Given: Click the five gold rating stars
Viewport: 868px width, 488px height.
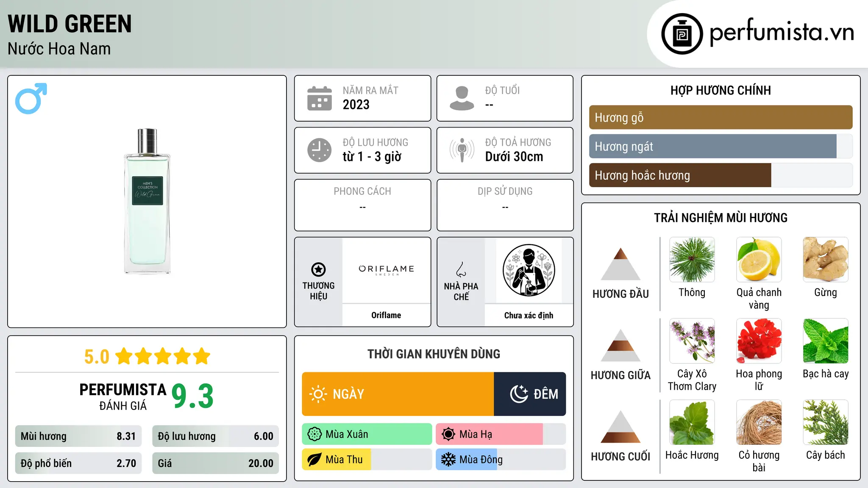Looking at the screenshot, I should pyautogui.click(x=163, y=356).
